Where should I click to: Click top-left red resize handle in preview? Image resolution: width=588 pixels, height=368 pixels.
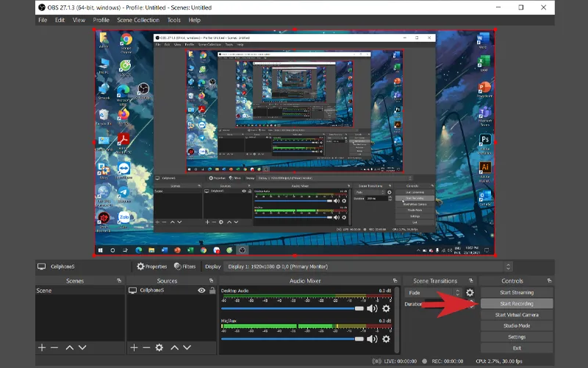[94, 29]
